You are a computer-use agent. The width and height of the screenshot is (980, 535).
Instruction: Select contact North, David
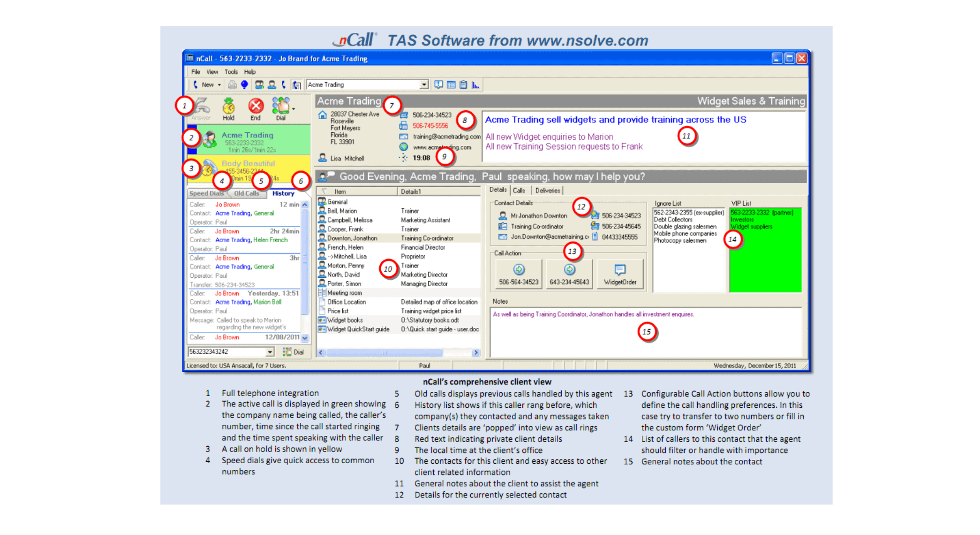pos(399,275)
